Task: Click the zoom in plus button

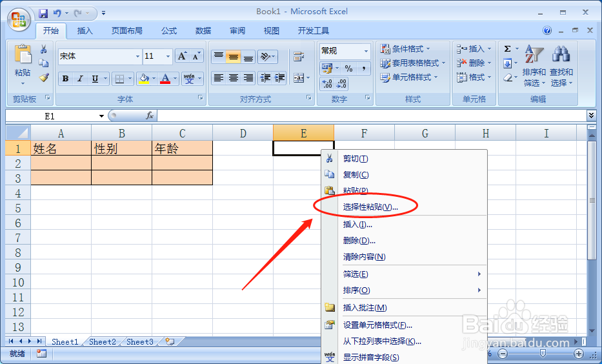Action: click(x=578, y=354)
